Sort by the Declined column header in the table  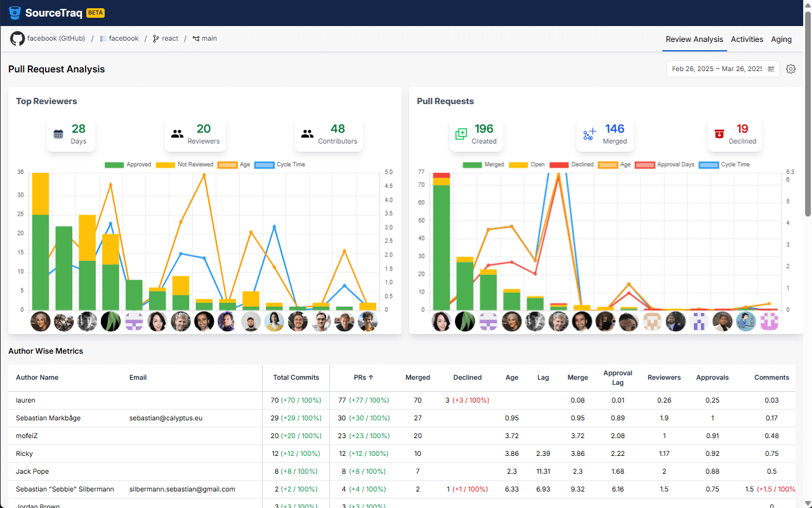[x=468, y=377]
